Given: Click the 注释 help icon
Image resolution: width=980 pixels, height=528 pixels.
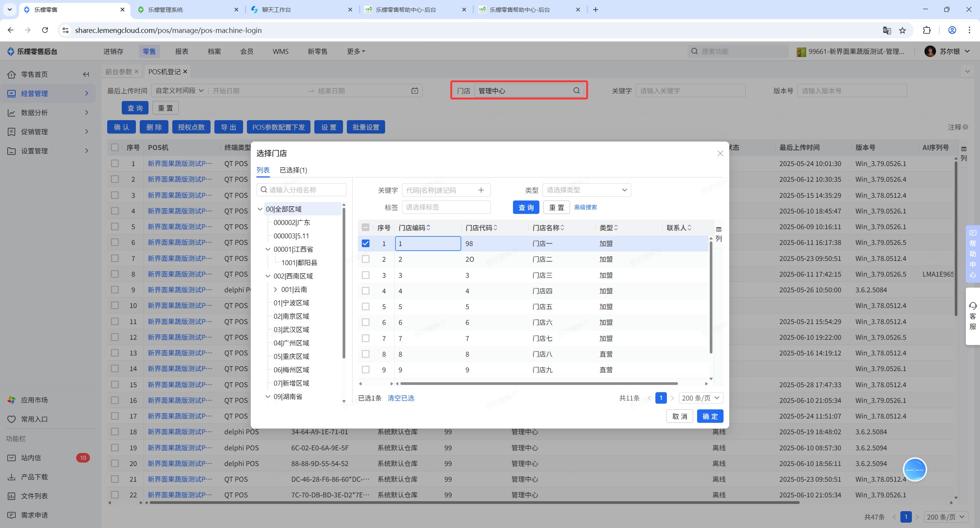Looking at the screenshot, I should coord(965,127).
